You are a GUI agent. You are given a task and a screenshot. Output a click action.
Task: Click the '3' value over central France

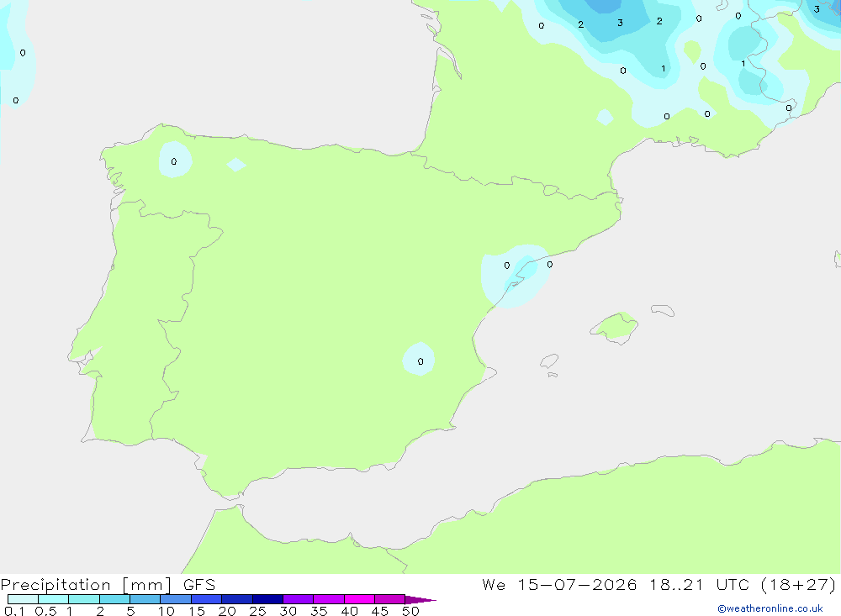click(620, 23)
